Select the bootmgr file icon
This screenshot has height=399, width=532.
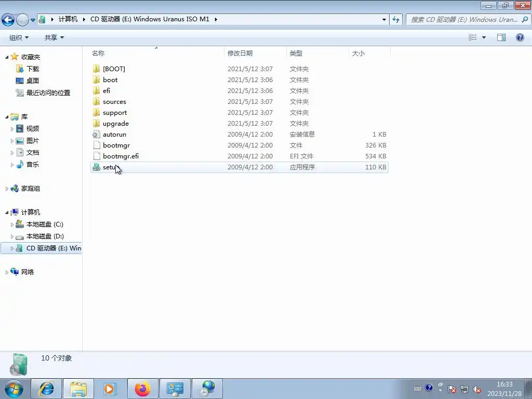click(96, 145)
